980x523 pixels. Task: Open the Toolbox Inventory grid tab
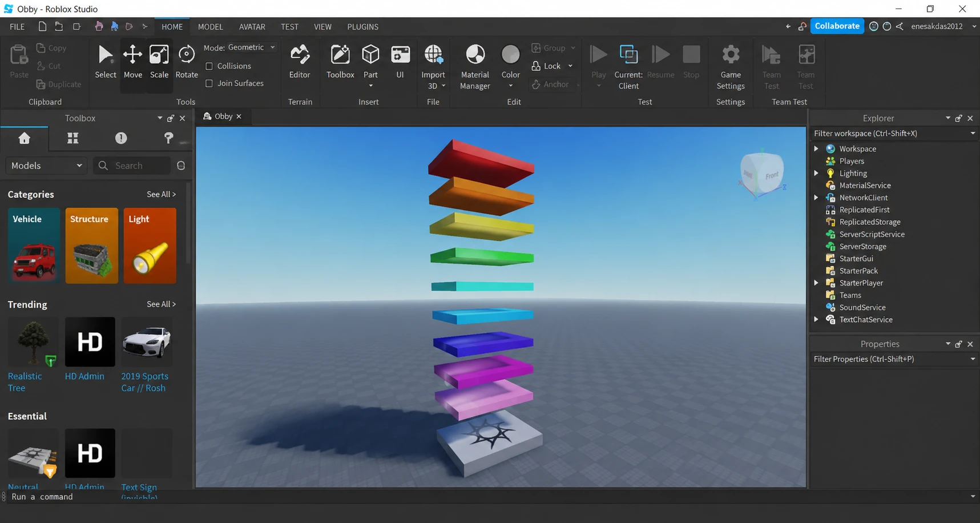tap(72, 138)
